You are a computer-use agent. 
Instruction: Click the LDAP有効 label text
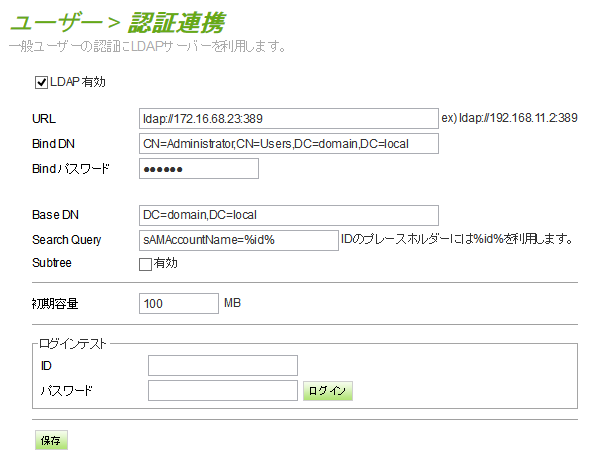[77, 83]
